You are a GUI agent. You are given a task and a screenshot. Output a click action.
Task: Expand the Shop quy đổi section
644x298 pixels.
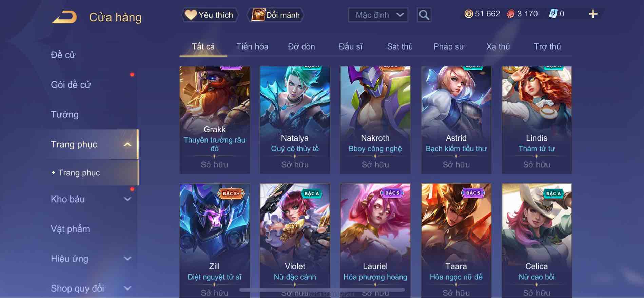[x=128, y=288]
